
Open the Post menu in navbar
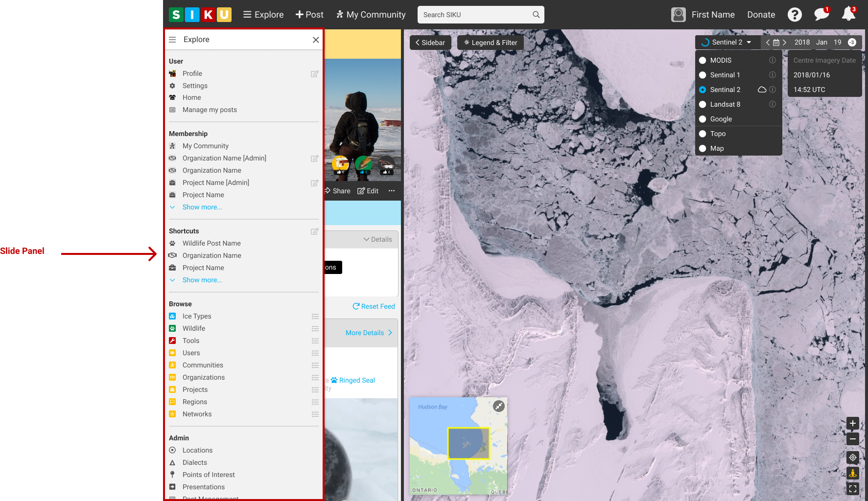point(309,15)
